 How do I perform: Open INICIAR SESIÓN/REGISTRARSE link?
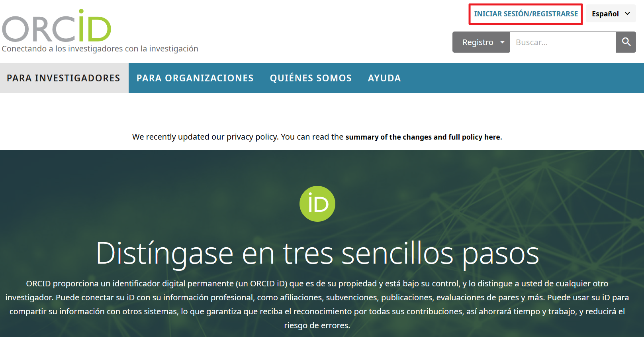[526, 14]
